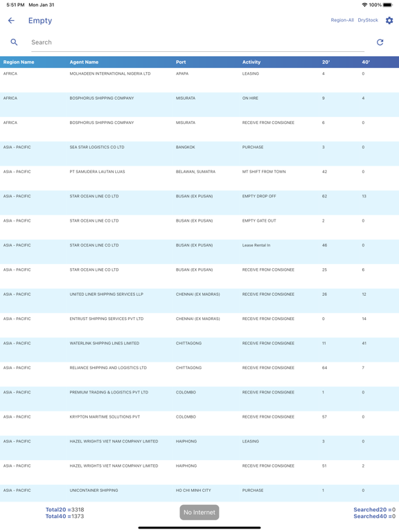Focus the Search input field

pos(198,42)
